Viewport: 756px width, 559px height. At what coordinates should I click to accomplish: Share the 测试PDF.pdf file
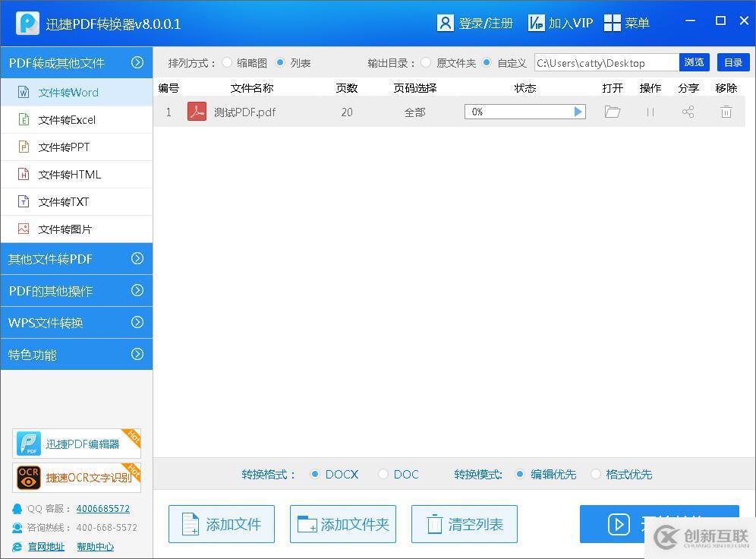[688, 112]
